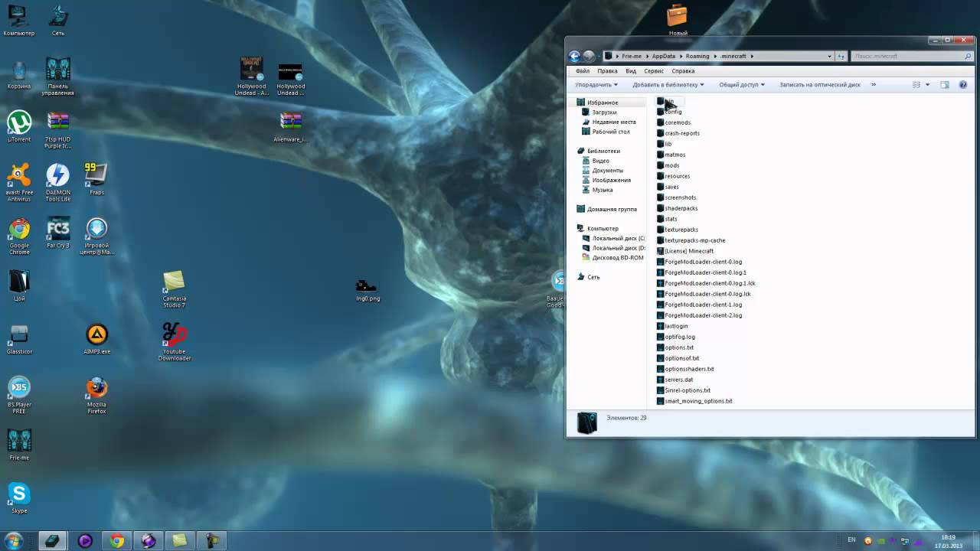The height and width of the screenshot is (551, 980).
Task: Select Youtube Downloader desktop icon
Action: [175, 341]
